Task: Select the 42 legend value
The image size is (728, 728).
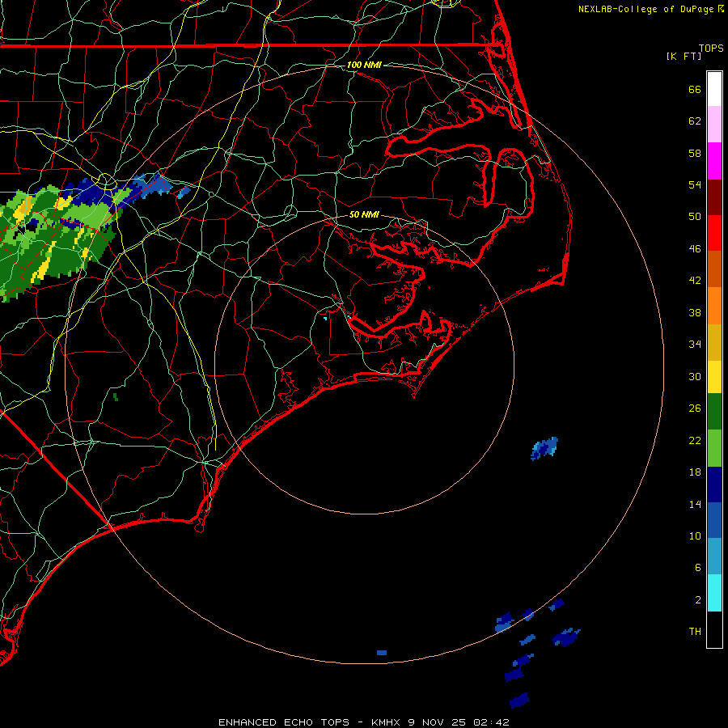Action: tap(695, 281)
